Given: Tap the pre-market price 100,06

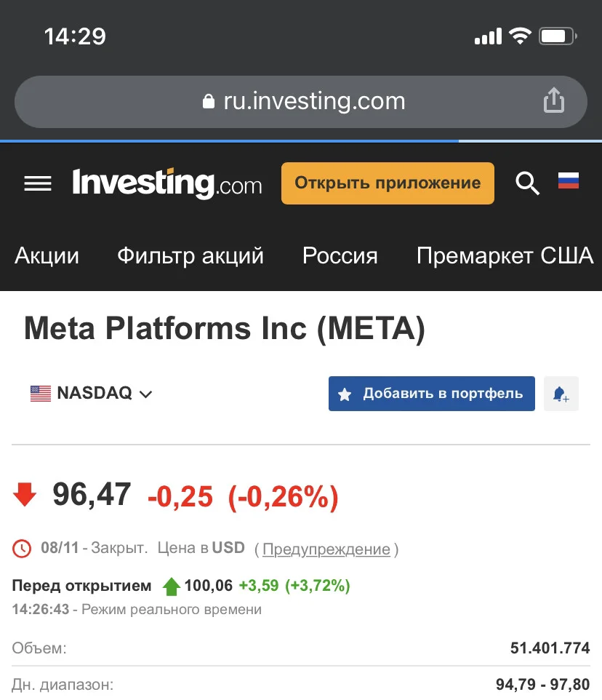Looking at the screenshot, I should [x=208, y=585].
